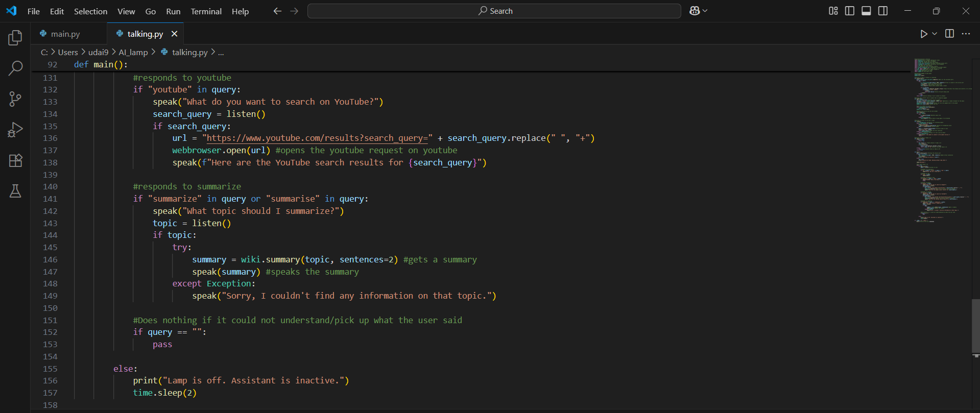Viewport: 980px width, 413px height.
Task: Click the breadcrumb ellipsis symbol
Action: click(221, 52)
